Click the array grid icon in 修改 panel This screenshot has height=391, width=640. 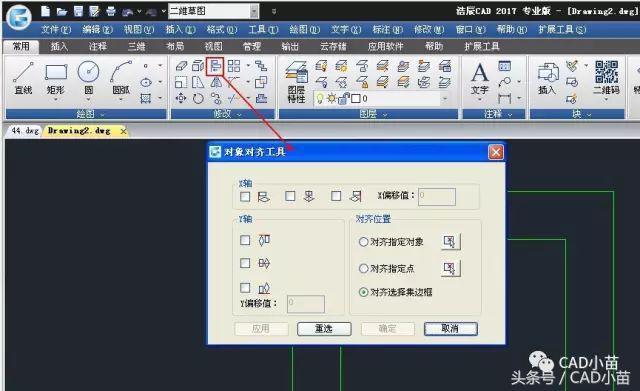pos(234,66)
